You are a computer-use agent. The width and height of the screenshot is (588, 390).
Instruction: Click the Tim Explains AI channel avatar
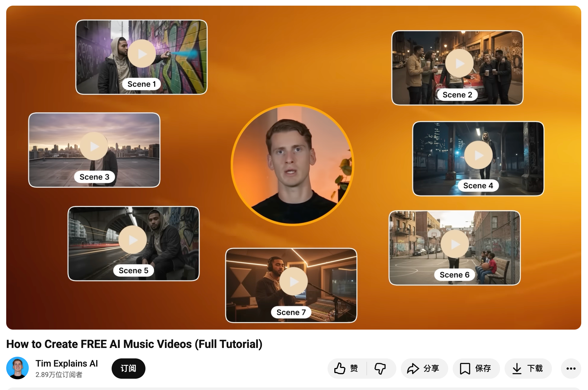tap(17, 368)
